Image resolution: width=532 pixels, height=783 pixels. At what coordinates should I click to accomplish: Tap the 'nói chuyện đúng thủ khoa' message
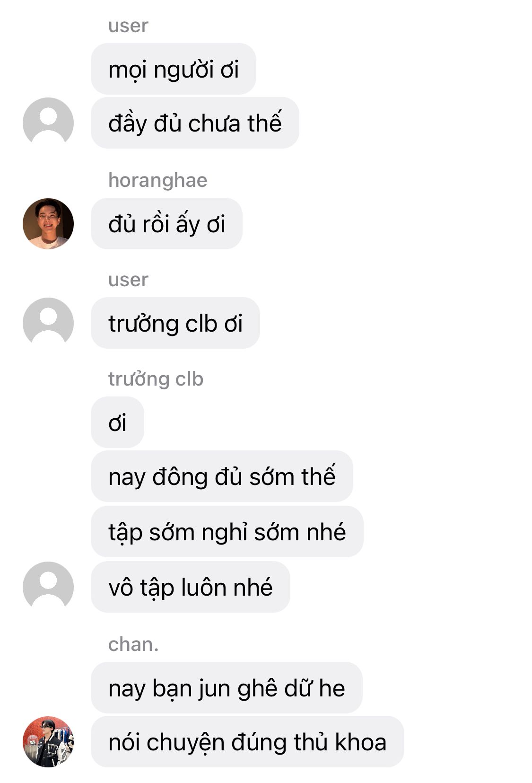(x=247, y=742)
